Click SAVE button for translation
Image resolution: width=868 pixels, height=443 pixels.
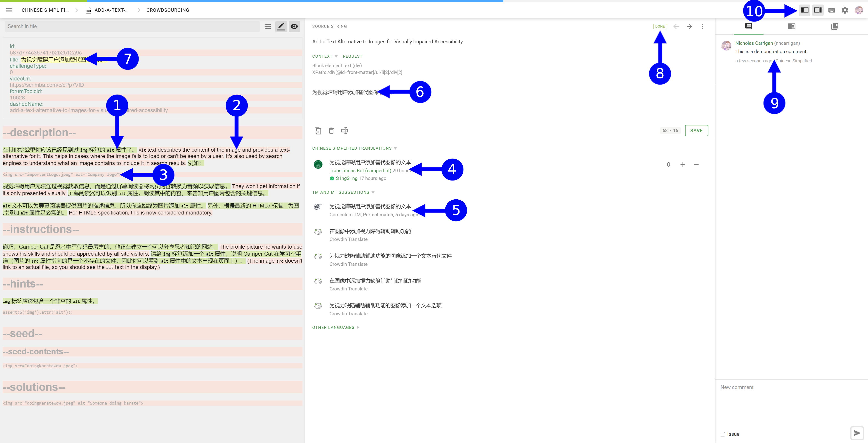coord(697,131)
